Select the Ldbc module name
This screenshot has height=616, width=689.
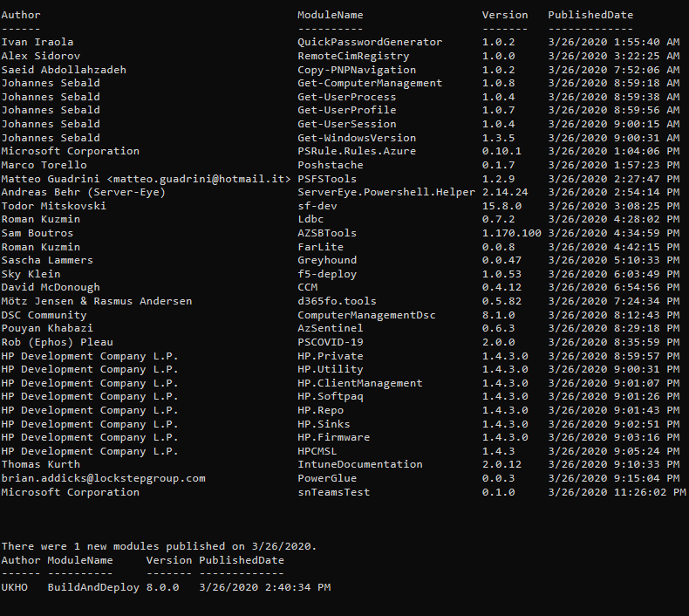tap(310, 219)
